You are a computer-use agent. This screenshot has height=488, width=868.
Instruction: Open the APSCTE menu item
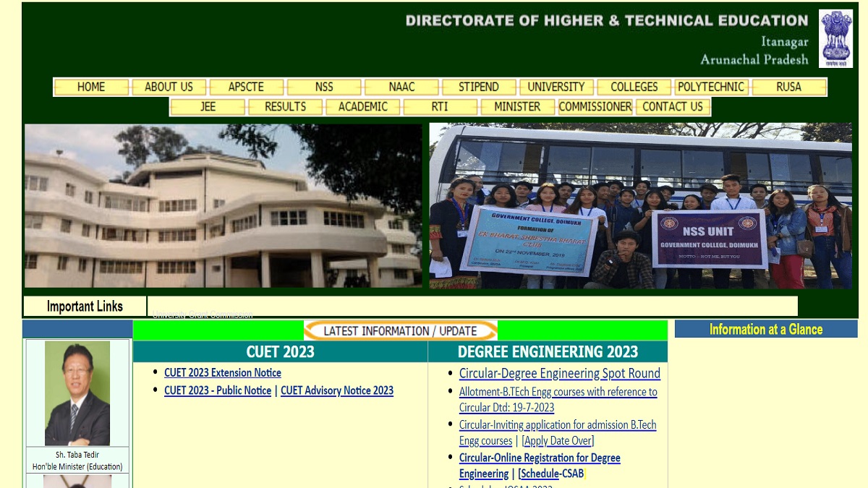246,87
